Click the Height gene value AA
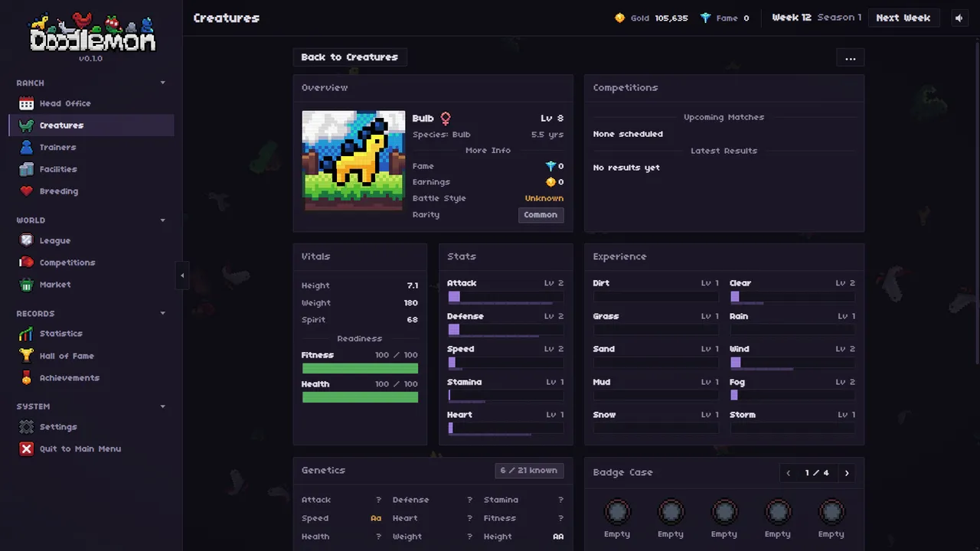Screen dimensions: 980x551 coord(558,536)
